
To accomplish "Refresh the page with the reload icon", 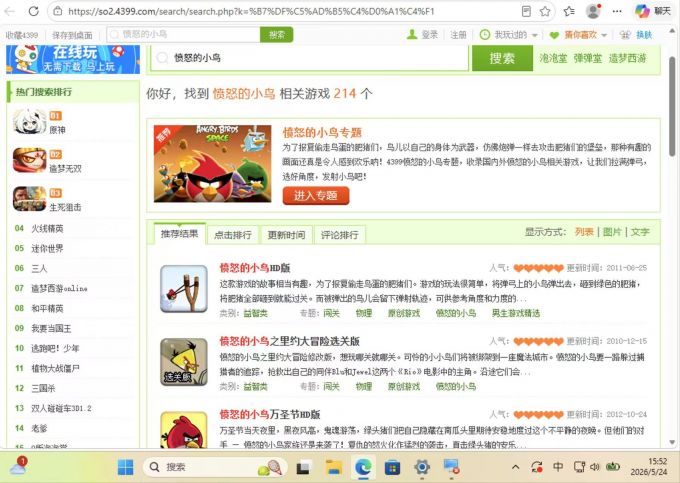I will tap(33, 11).
